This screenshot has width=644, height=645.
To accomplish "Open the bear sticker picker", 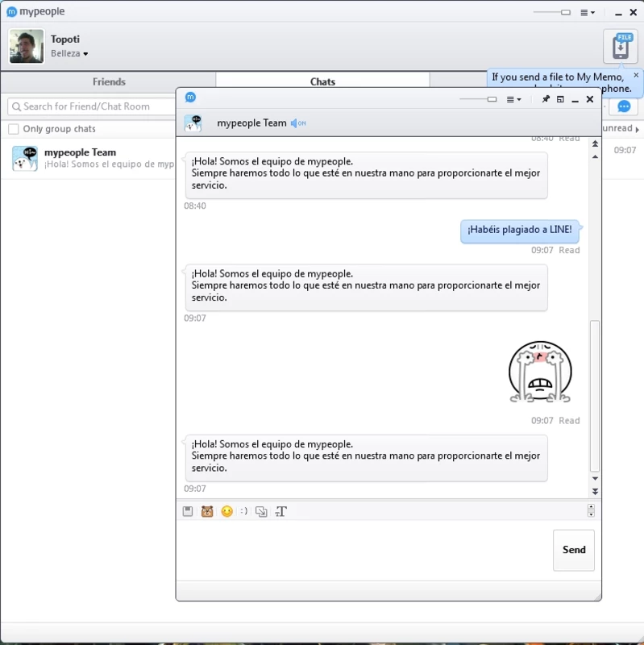I will (x=207, y=511).
